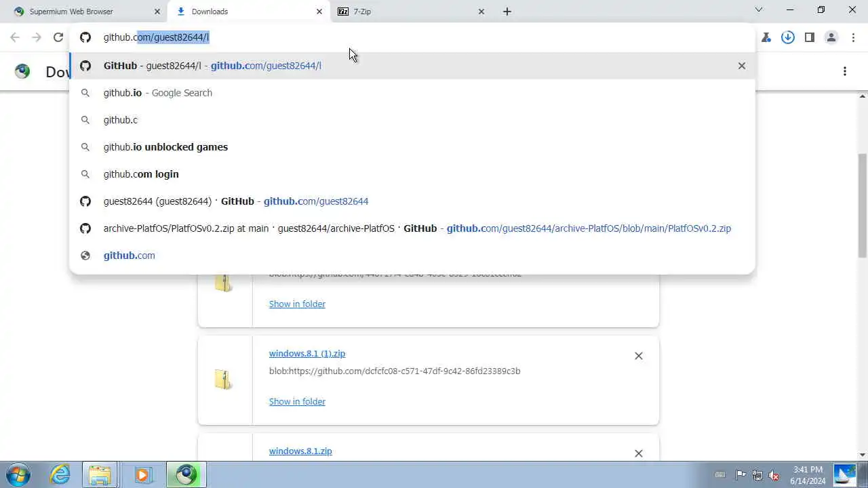Remove windows.8.1.zip from the list

pos(639,453)
